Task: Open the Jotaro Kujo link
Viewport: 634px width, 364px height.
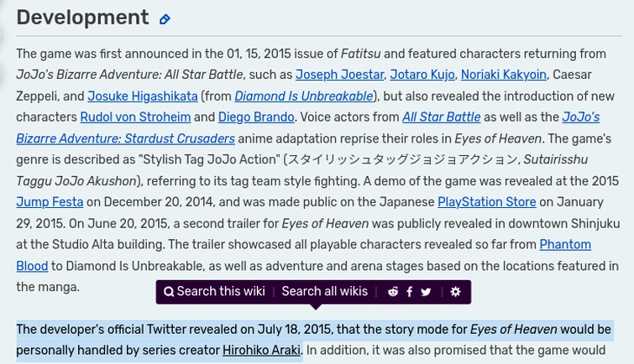Action: (422, 75)
